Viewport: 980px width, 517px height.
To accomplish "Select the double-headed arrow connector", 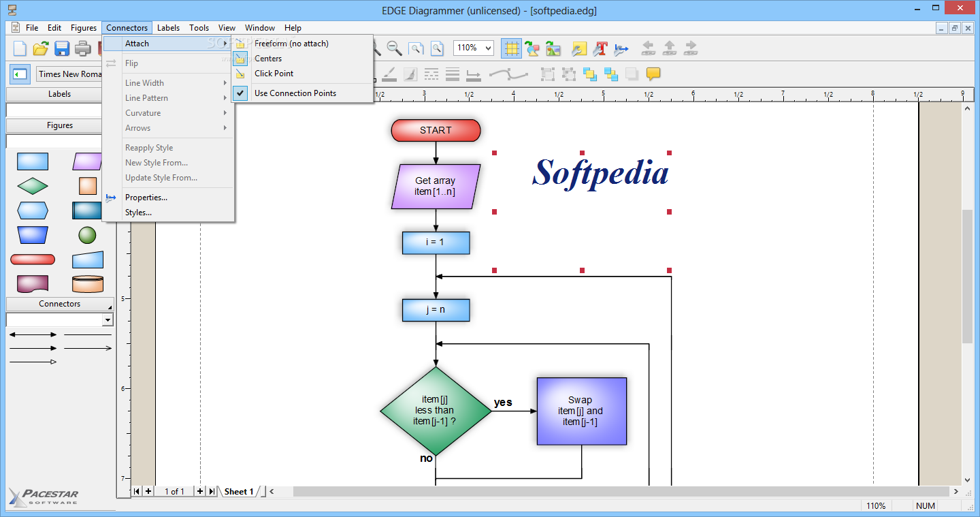I will (x=33, y=334).
